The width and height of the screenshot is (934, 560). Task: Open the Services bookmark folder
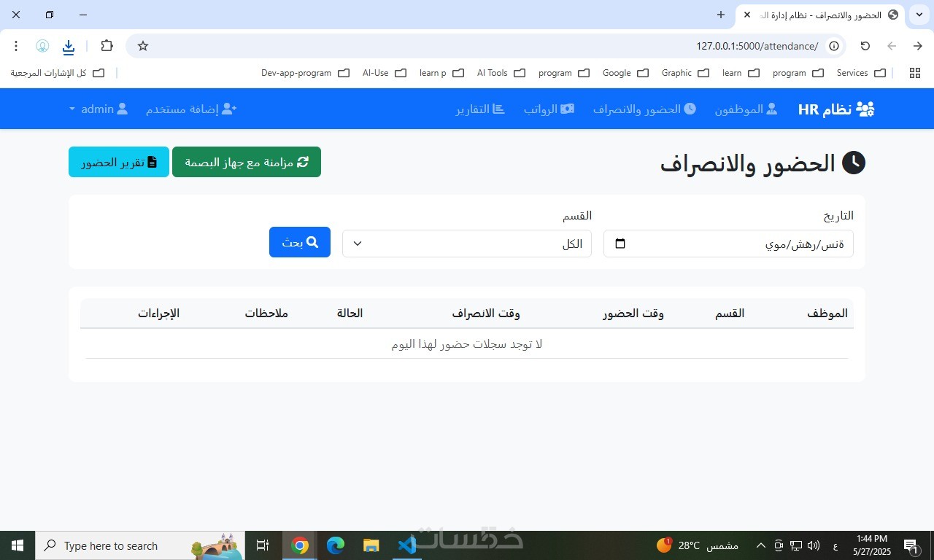[x=861, y=73]
